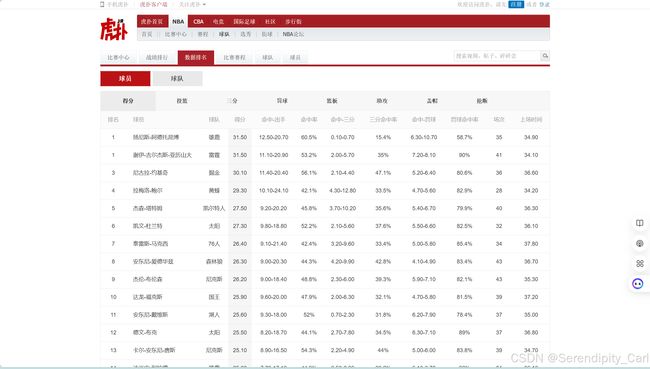Click the 37.80 playing time cell
The height and width of the screenshot is (369, 650).
(x=531, y=244)
